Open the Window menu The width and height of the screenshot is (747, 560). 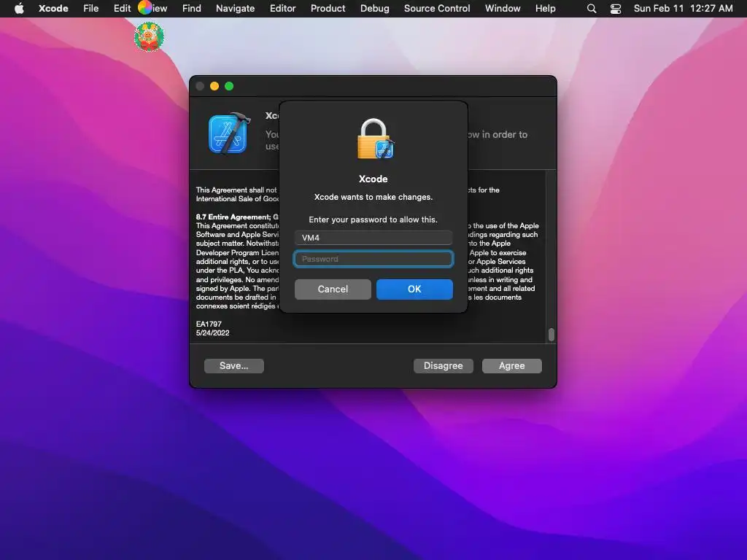[x=503, y=8]
